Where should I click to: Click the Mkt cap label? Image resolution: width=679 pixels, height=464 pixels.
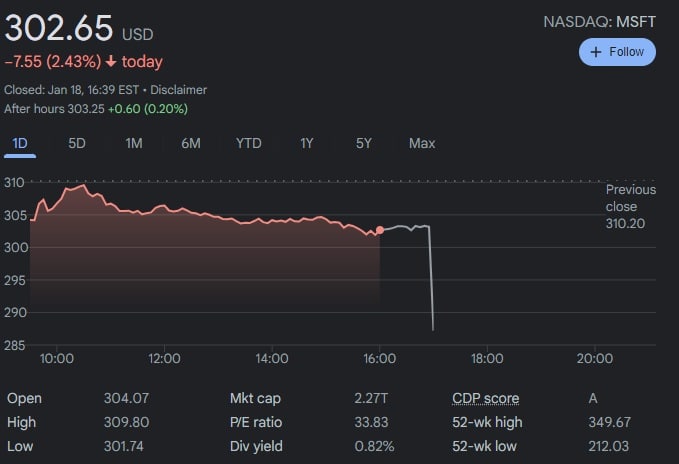point(255,398)
